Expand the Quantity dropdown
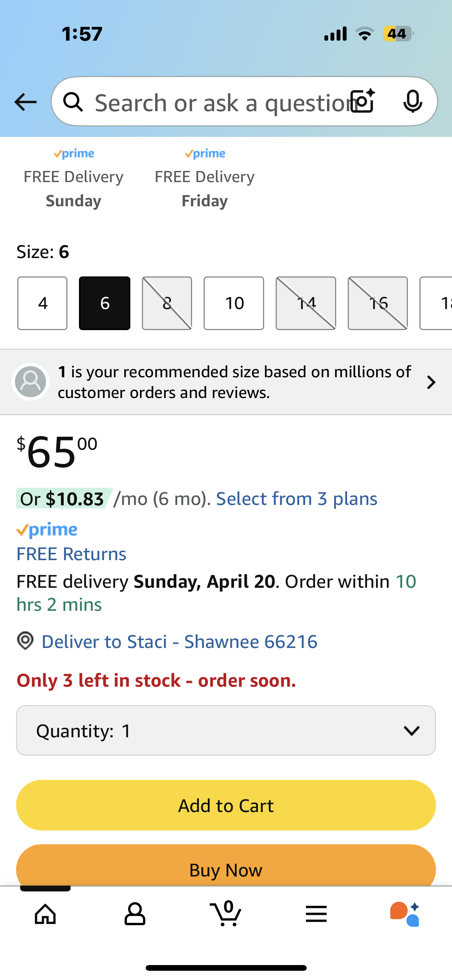 click(226, 730)
